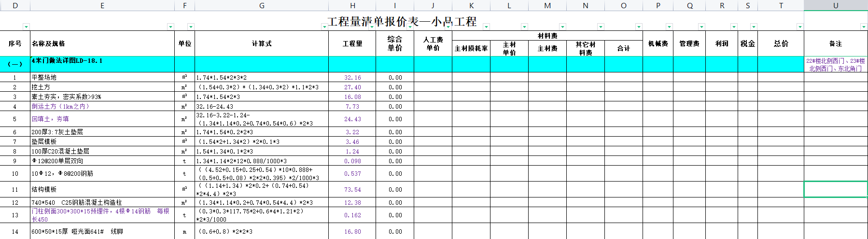Viewport: 868px width, 239px height.
Task: Select the 垫层模板 cell
Action: pyautogui.click(x=102, y=141)
